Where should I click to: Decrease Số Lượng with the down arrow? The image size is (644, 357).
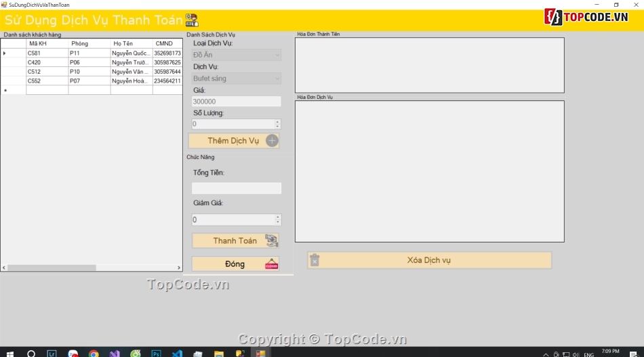point(278,127)
